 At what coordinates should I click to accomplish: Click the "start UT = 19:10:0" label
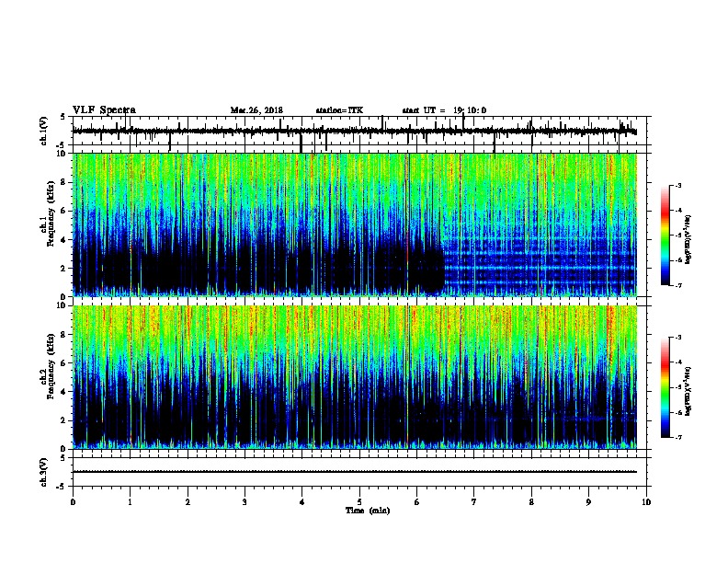[x=444, y=110]
